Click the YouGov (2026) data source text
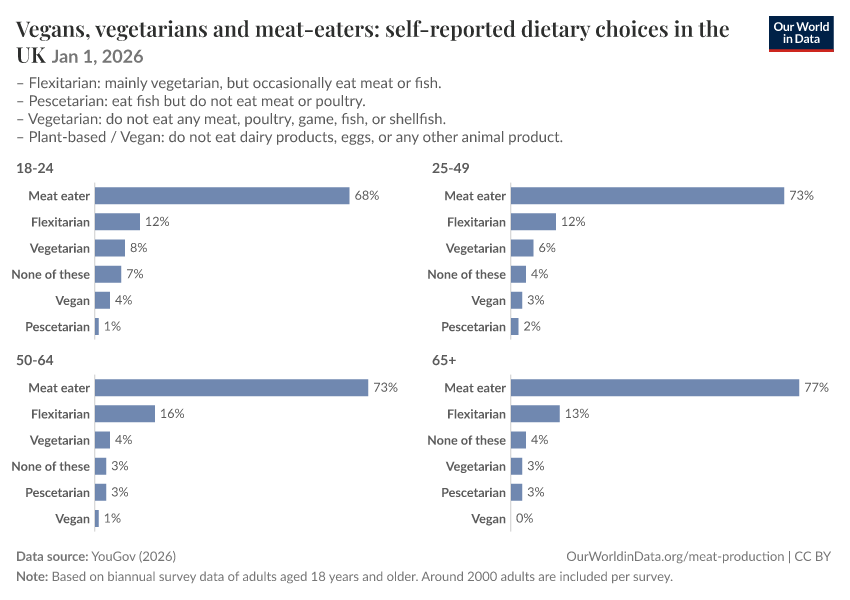850x600 pixels. click(133, 556)
